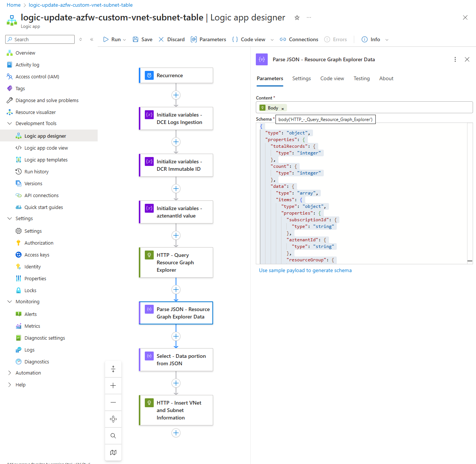
Task: Add a step below the Recurrence trigger
Action: pos(176,95)
